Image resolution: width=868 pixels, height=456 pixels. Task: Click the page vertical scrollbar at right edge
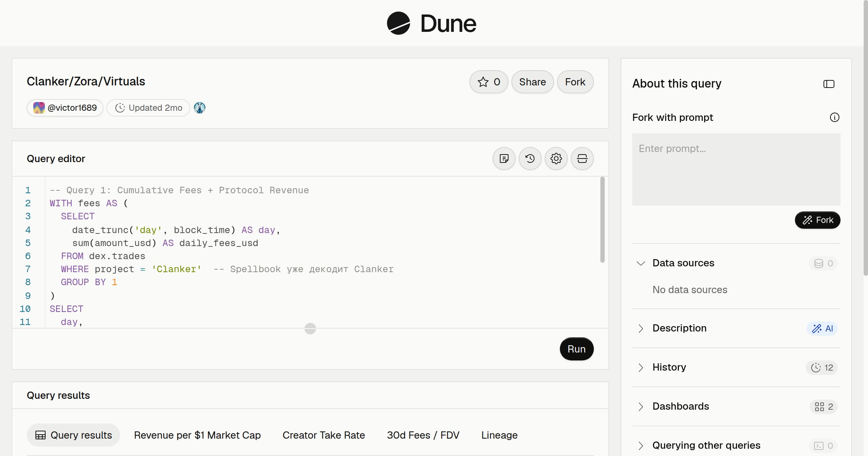[865, 138]
